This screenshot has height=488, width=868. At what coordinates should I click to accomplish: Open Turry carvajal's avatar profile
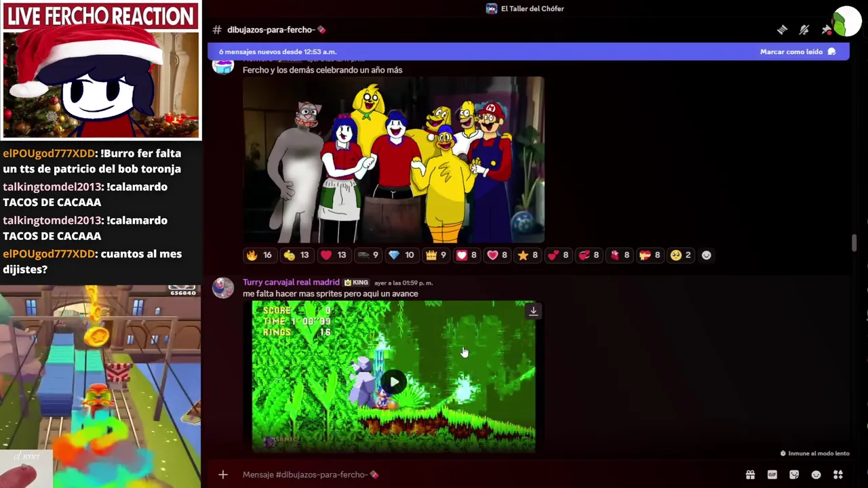pyautogui.click(x=223, y=288)
